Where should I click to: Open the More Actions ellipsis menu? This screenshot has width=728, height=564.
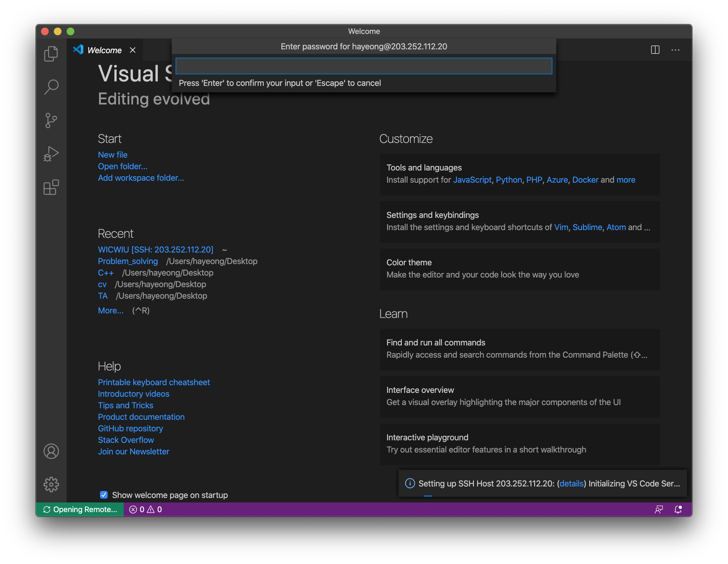click(x=675, y=50)
